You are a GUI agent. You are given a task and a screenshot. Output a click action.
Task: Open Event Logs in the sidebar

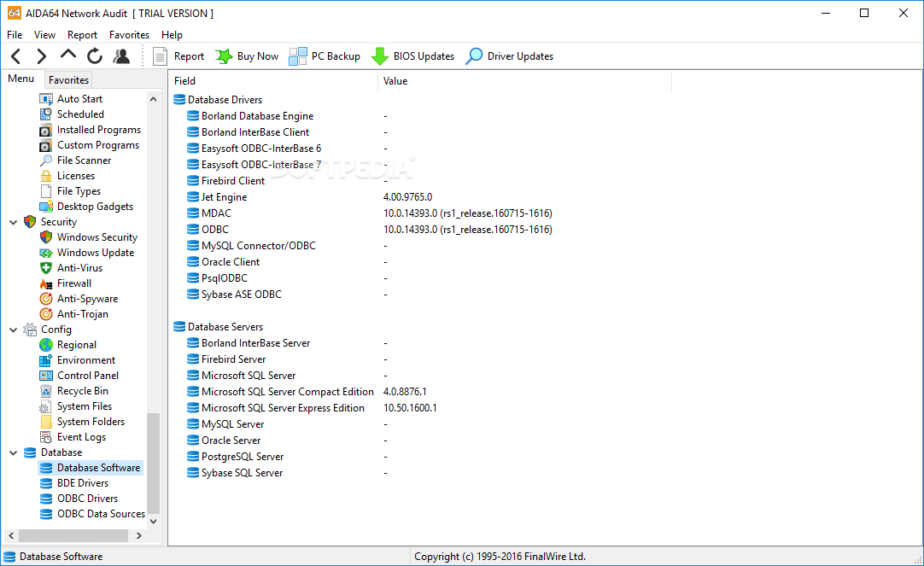pyautogui.click(x=81, y=436)
